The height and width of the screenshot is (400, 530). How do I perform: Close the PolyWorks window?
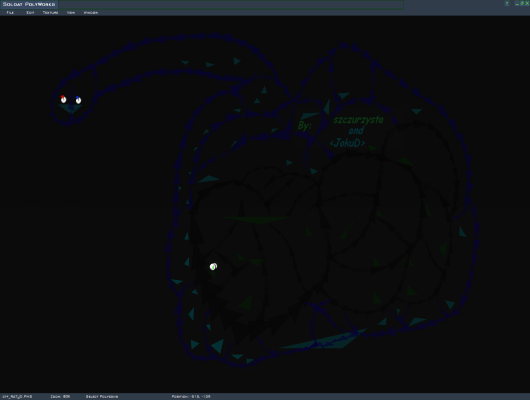point(527,3)
